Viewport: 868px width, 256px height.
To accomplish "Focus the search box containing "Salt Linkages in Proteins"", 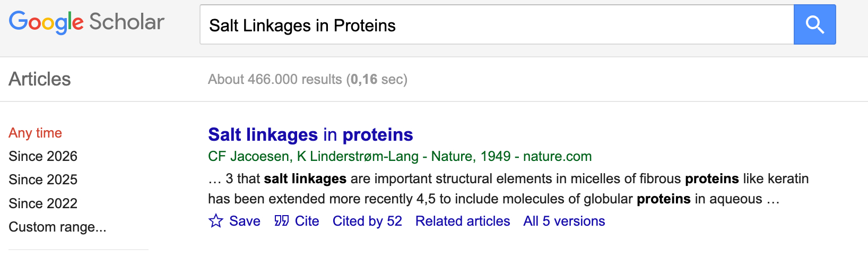I will click(x=496, y=25).
